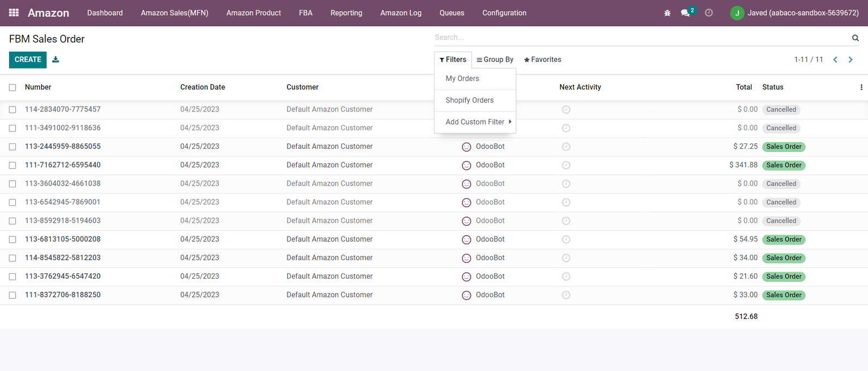Screen dimensions: 868x371
Task: Click activity clock for order 114-2834070-7775457
Action: 566,110
